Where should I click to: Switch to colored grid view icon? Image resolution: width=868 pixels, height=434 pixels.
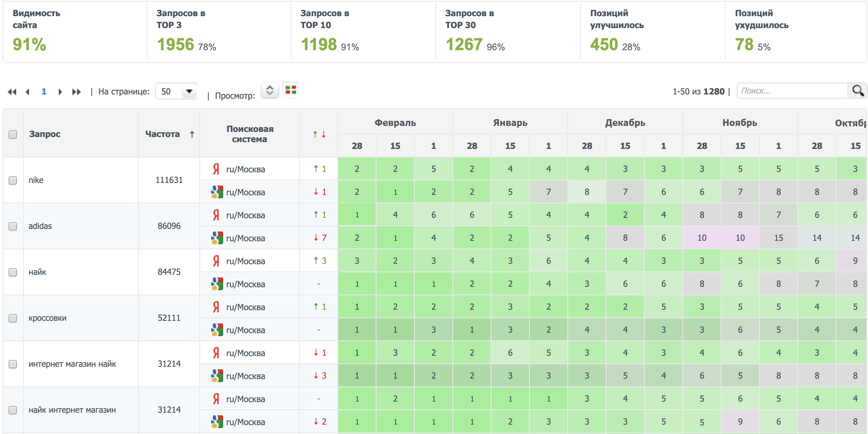point(291,90)
